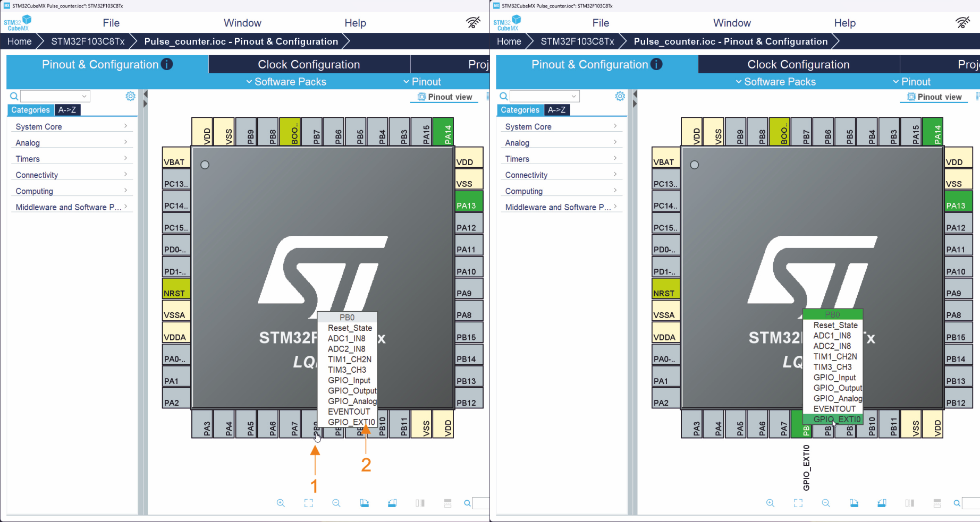Click horizontal split view icon, right window

937,503
